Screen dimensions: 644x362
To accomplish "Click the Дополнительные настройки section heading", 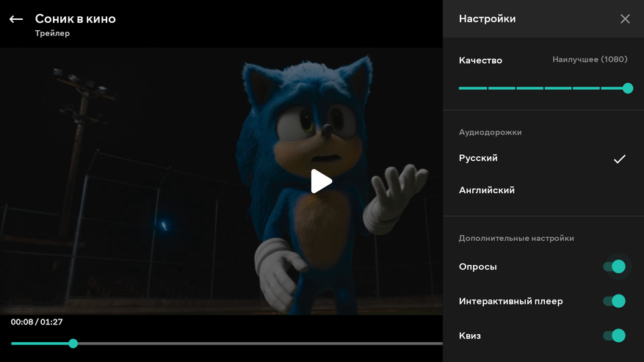I will 516,239.
